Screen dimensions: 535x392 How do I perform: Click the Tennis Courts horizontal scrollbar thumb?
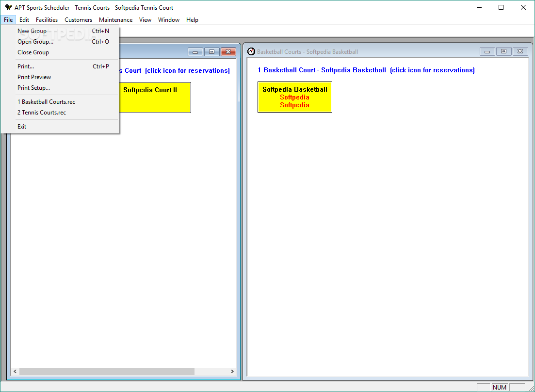click(x=107, y=371)
